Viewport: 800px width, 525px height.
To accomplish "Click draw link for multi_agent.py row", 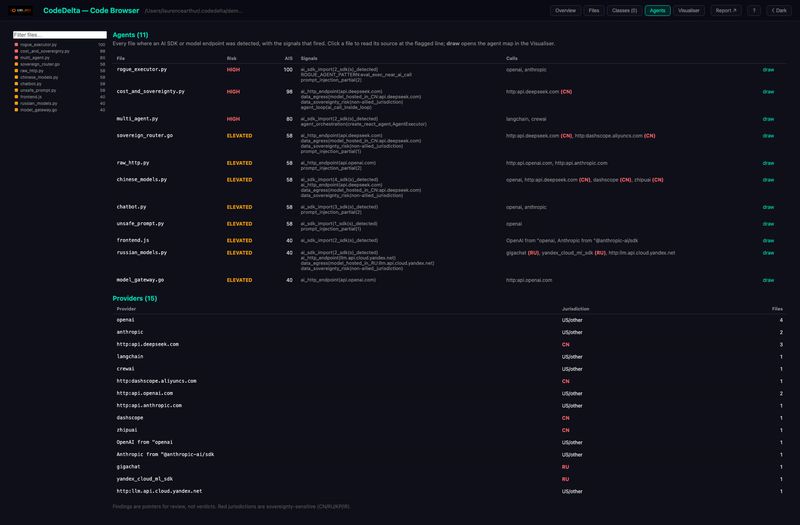I will 768,119.
